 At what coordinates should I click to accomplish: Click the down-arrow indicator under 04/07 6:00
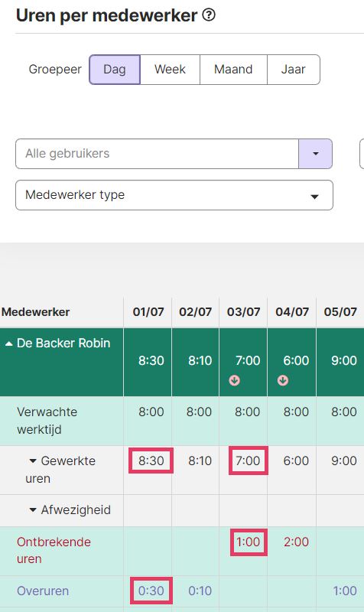pyautogui.click(x=283, y=380)
